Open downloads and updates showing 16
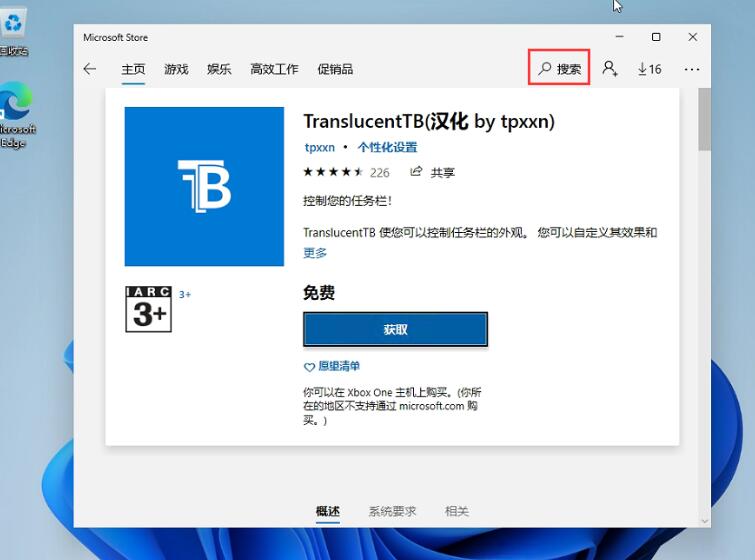 tap(648, 69)
